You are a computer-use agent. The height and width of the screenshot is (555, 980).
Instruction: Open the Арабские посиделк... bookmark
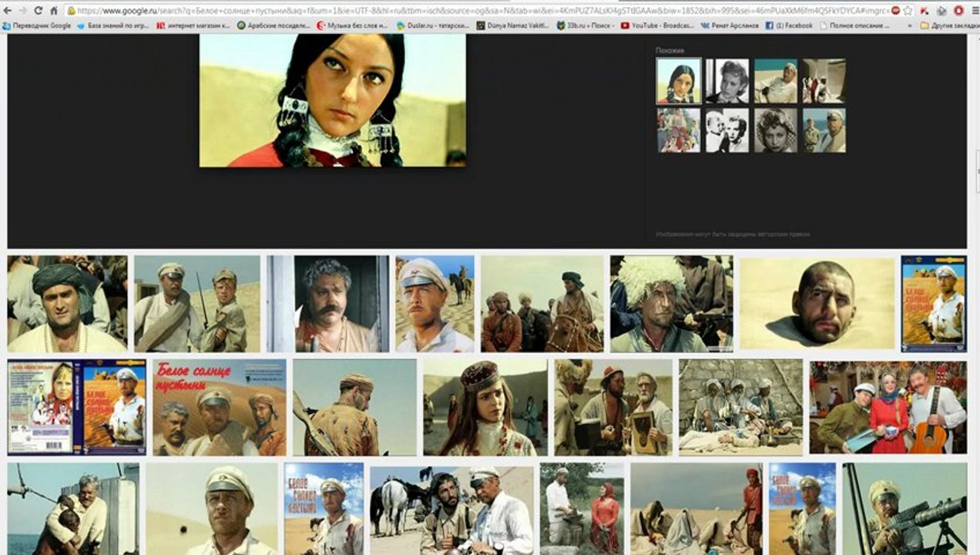coord(272,25)
